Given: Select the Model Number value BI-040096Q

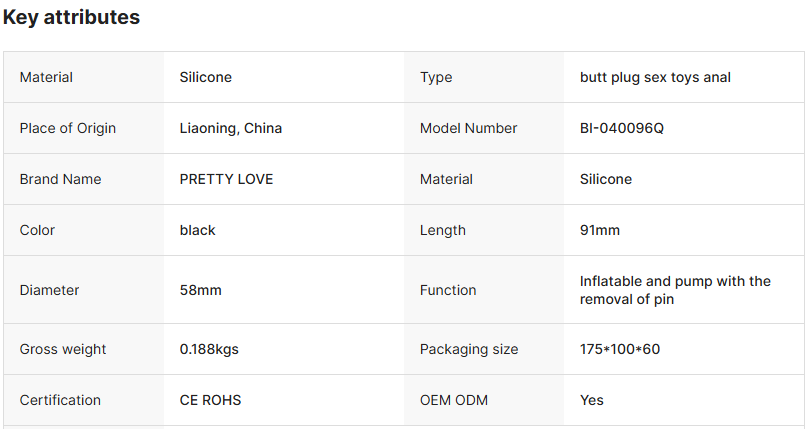Looking at the screenshot, I should [x=622, y=128].
